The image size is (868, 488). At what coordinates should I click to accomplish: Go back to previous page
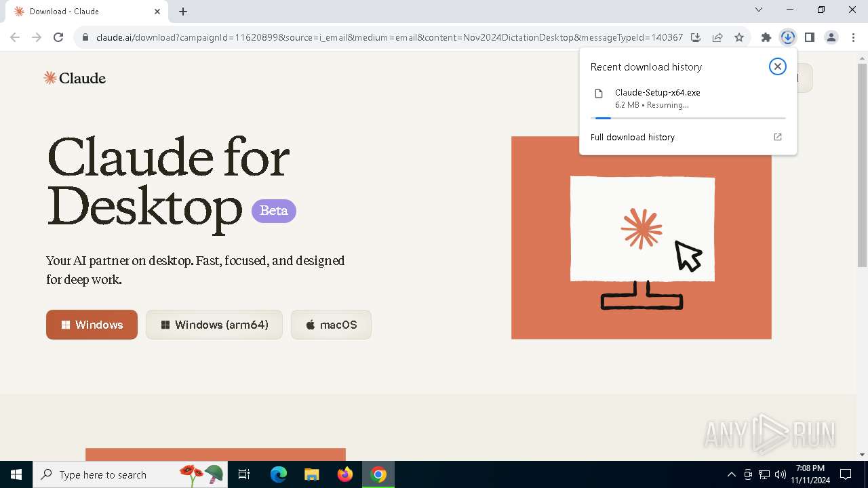pos(15,37)
